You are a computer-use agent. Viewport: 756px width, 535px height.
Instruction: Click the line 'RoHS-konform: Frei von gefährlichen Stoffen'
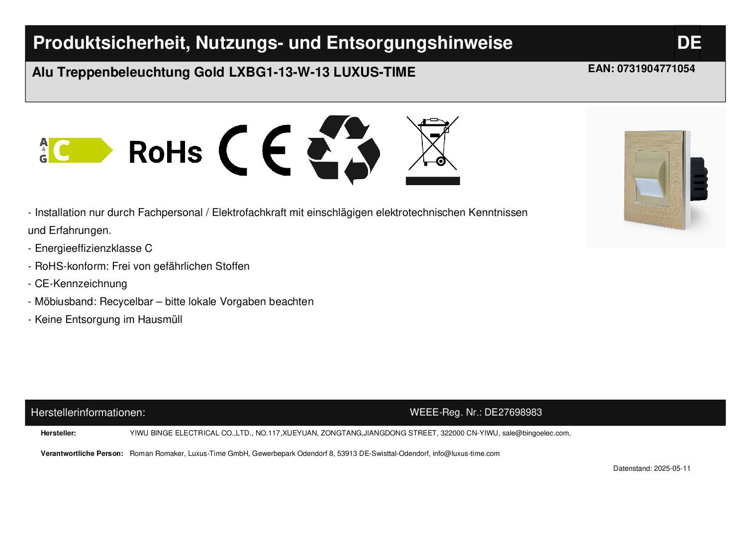click(139, 266)
